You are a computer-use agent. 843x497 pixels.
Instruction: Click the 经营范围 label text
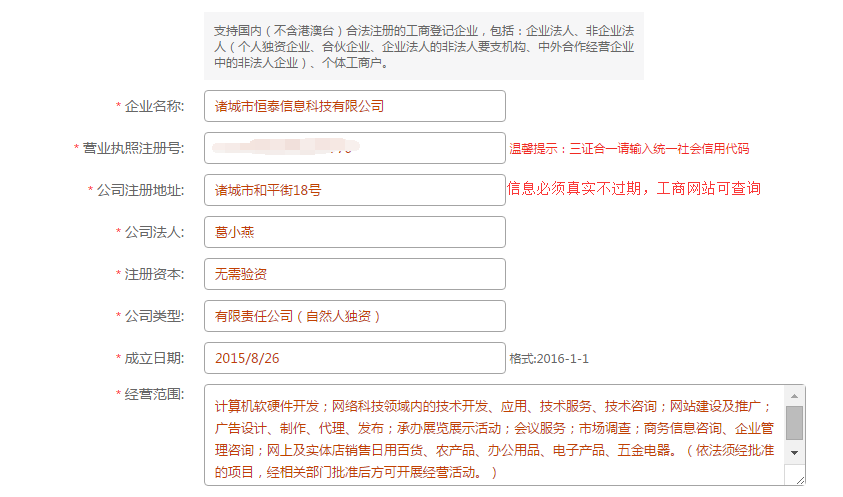[x=154, y=394]
